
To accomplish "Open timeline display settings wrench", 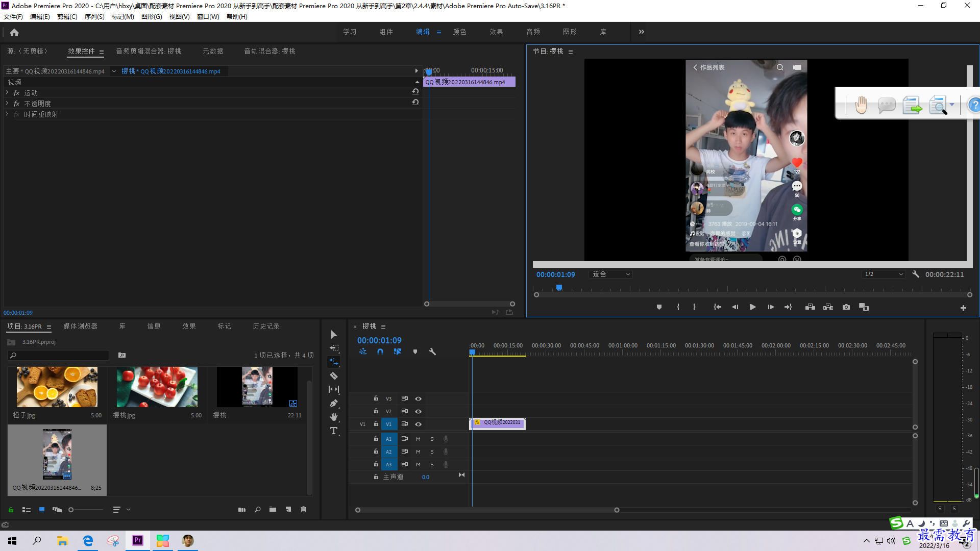I will coord(432,352).
